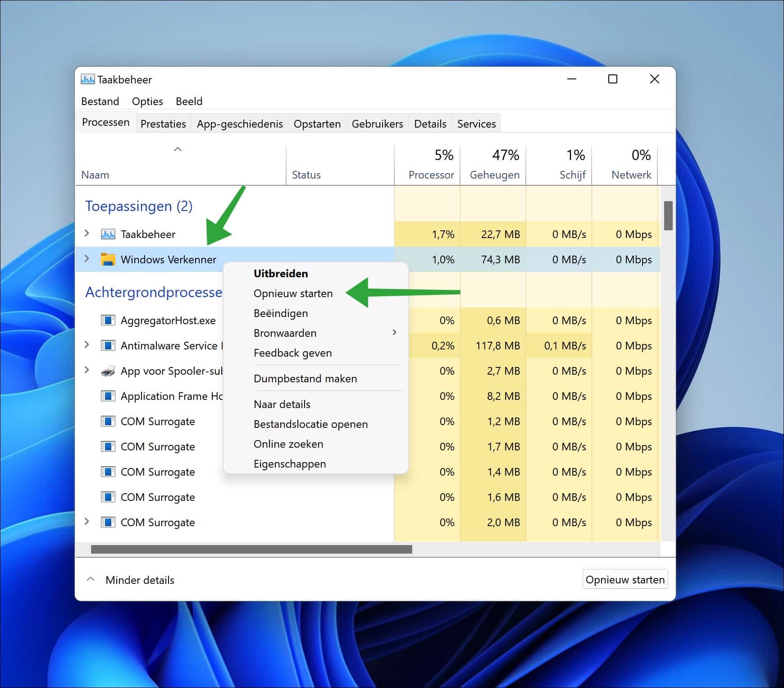Image resolution: width=784 pixels, height=688 pixels.
Task: Click the Opnieuw starten button at bottom
Action: 625,580
